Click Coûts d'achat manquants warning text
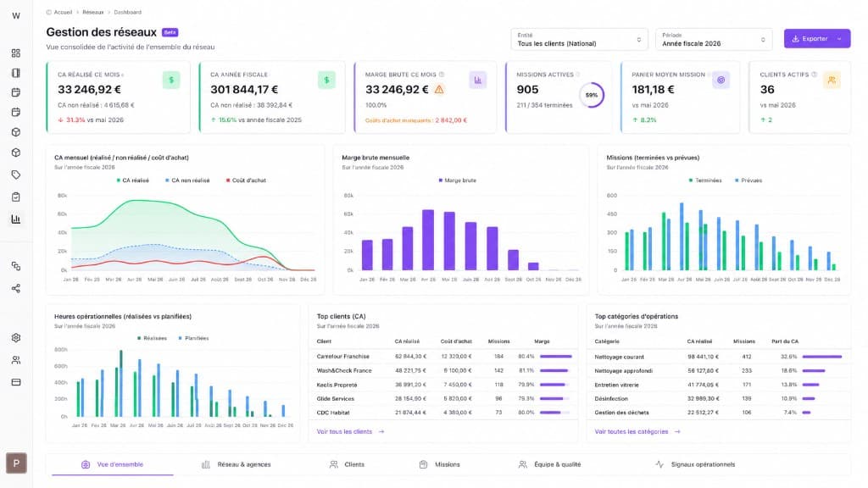The image size is (868, 488). tap(415, 120)
